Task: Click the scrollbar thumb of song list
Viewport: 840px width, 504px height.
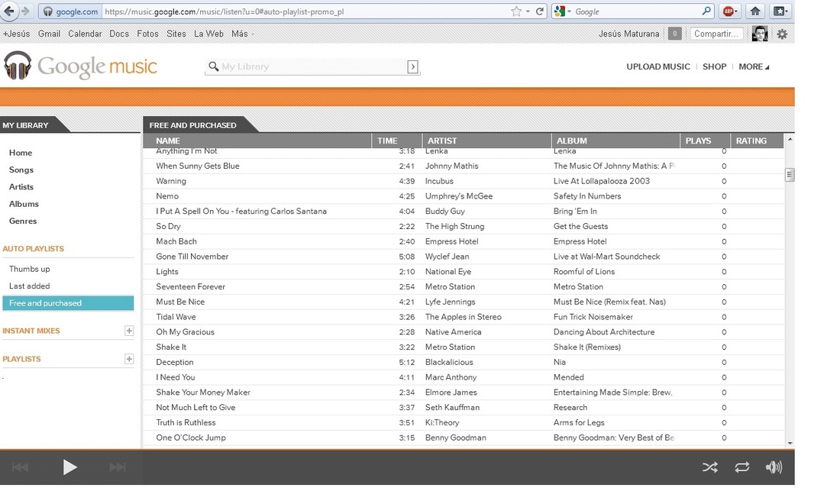Action: (790, 175)
